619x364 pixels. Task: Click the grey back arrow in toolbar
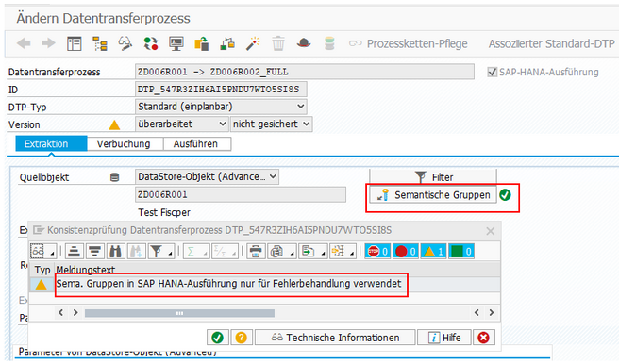tap(25, 43)
